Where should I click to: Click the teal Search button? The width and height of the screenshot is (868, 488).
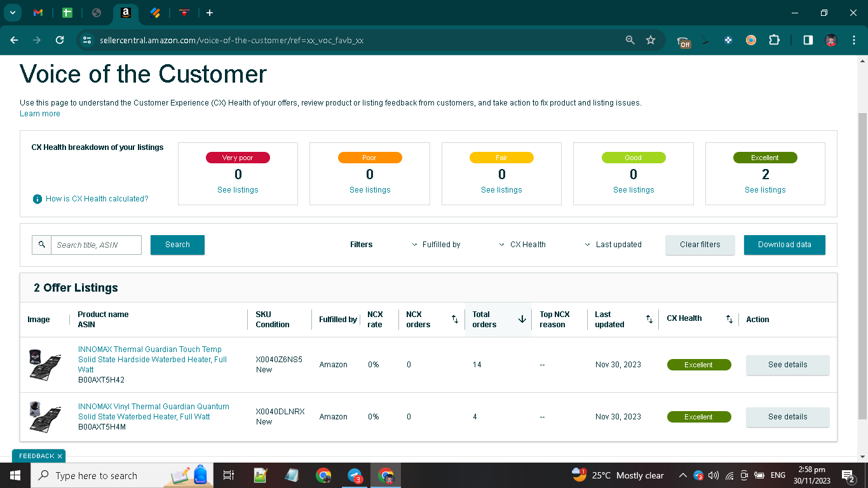pyautogui.click(x=177, y=245)
